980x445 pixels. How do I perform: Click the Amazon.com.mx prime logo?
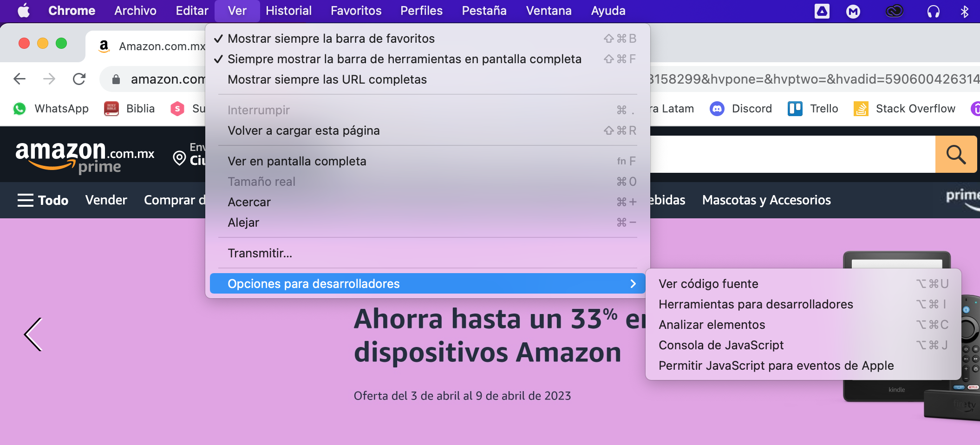[85, 157]
